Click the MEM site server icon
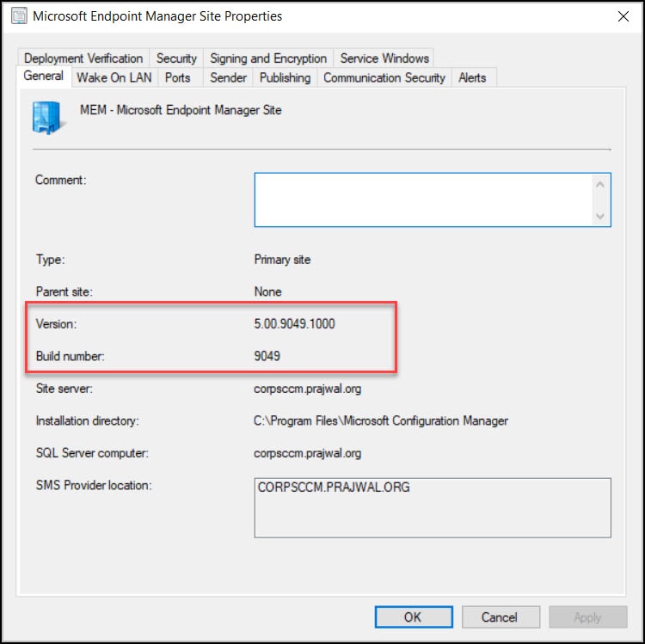The height and width of the screenshot is (644, 645). click(47, 118)
